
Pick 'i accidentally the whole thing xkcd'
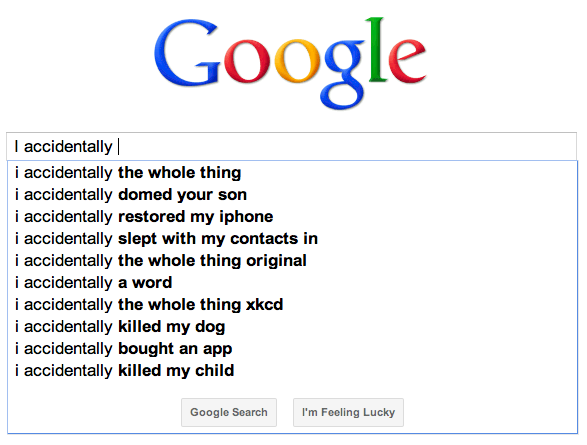tap(292, 305)
